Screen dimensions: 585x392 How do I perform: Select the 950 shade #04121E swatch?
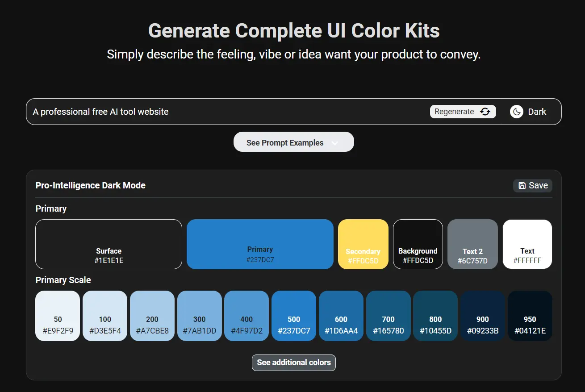530,316
